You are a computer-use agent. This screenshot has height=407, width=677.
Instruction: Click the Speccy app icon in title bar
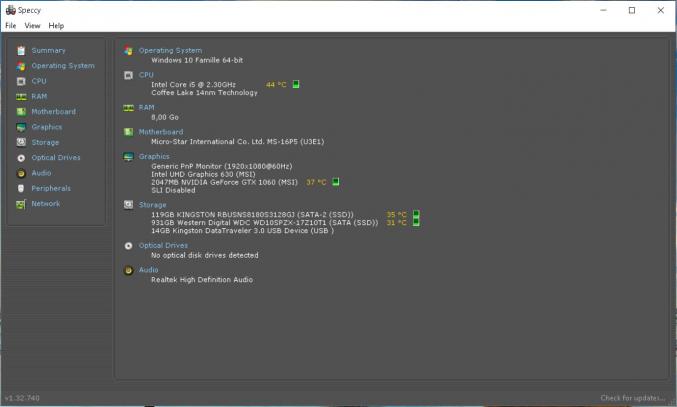point(10,10)
